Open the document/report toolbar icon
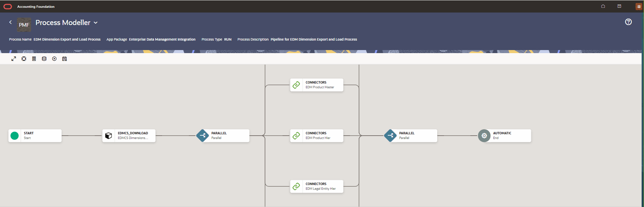The width and height of the screenshot is (644, 207). tap(34, 59)
